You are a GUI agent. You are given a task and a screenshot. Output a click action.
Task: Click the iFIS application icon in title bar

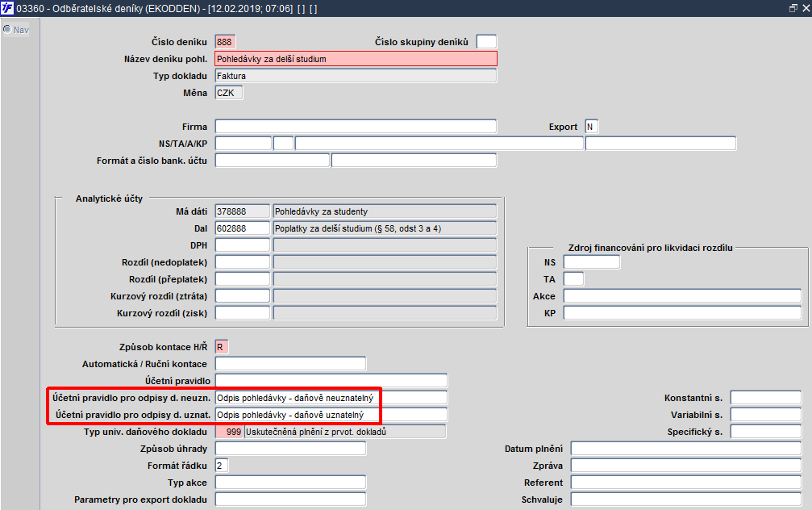7,8
